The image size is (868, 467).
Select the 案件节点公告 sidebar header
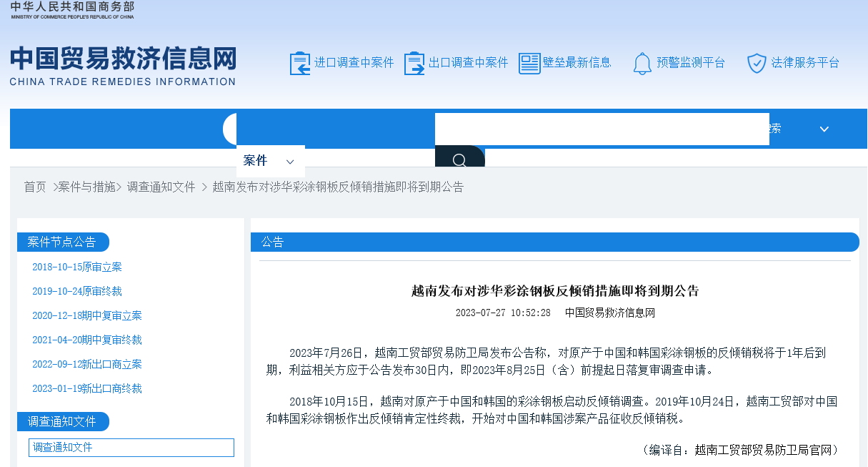click(x=63, y=242)
